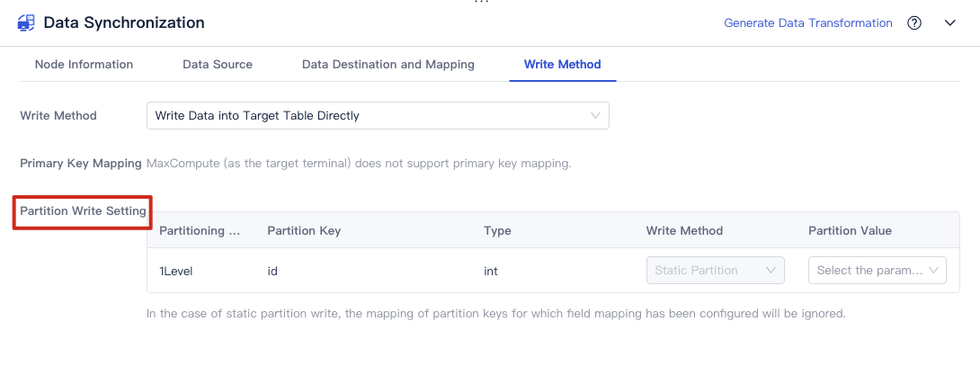
Task: Click the Data Synchronization title text
Action: click(x=124, y=23)
